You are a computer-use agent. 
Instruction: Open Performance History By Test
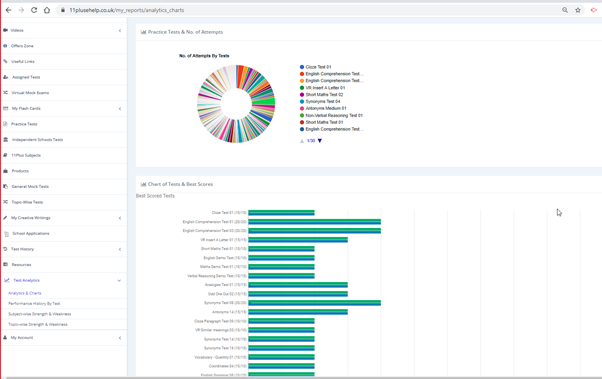click(34, 303)
